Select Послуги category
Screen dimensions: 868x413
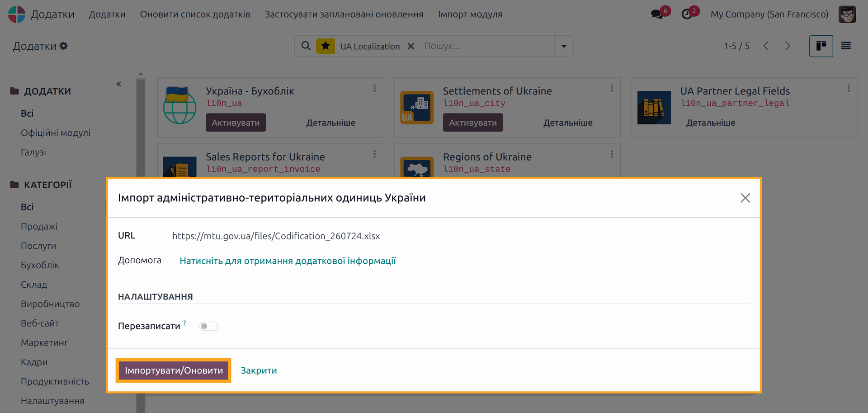[38, 246]
